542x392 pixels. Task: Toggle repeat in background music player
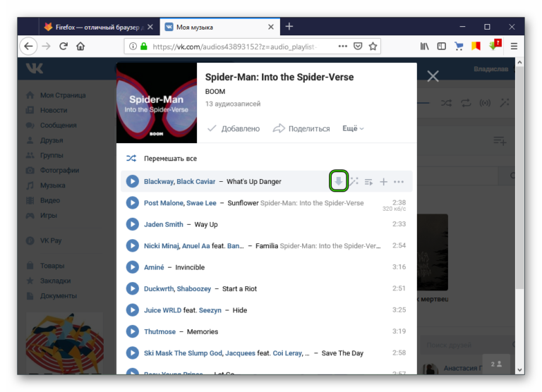point(466,103)
